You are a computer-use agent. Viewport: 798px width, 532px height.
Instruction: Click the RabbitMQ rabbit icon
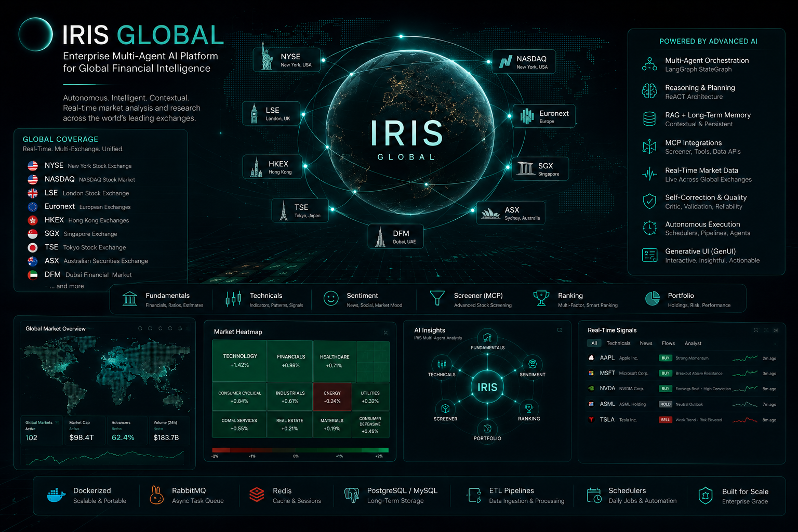156,495
